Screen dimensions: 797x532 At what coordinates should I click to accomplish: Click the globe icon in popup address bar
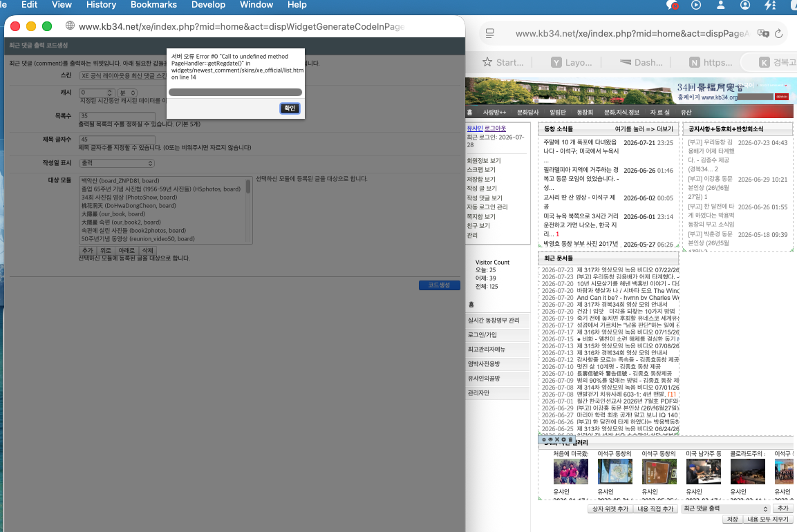click(x=70, y=26)
